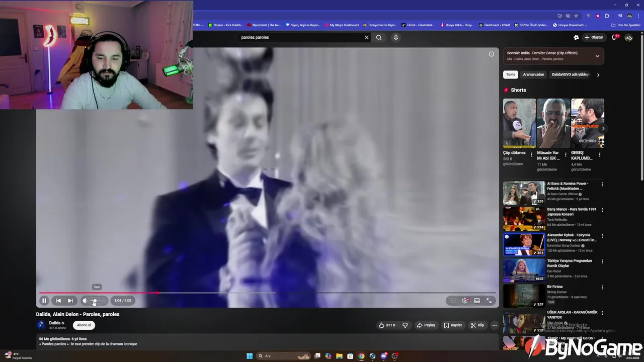Select the Tümü filter chip

point(511,74)
